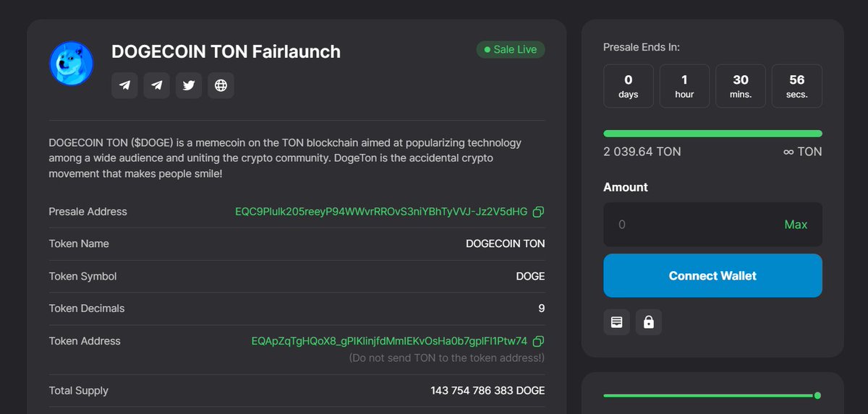Click the green Max link
The width and height of the screenshot is (868, 414).
(x=796, y=225)
